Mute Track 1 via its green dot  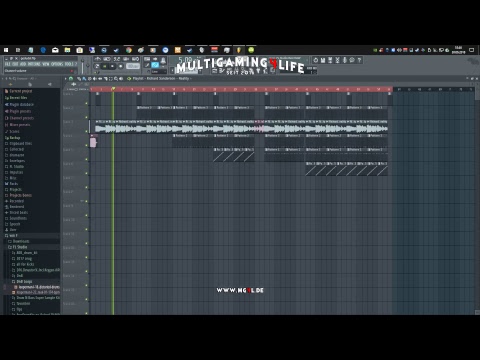click(x=86, y=103)
